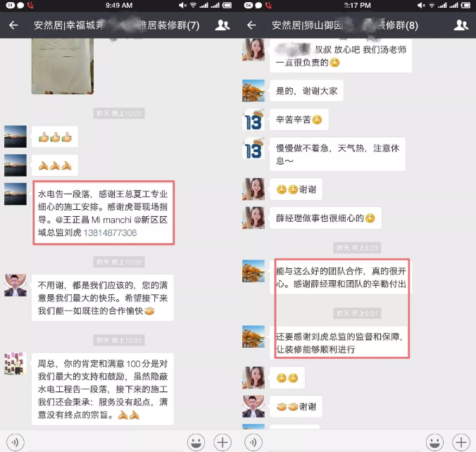Tap the handshake '谢谢' message bubble
This screenshot has height=452, width=476.
[296, 406]
